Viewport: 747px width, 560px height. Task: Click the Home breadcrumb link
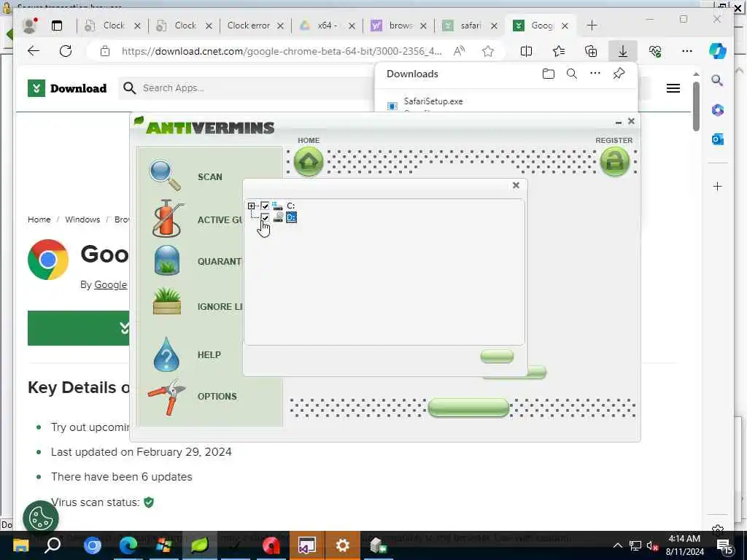pos(39,219)
